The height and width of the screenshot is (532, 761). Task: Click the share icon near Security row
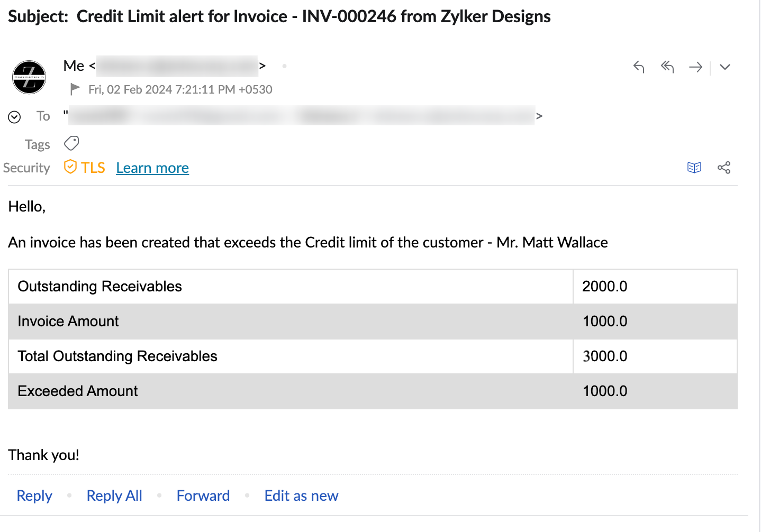tap(724, 168)
